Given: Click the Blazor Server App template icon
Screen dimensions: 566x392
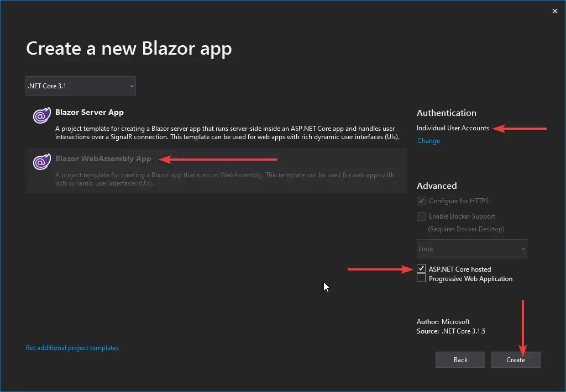Looking at the screenshot, I should (x=41, y=116).
